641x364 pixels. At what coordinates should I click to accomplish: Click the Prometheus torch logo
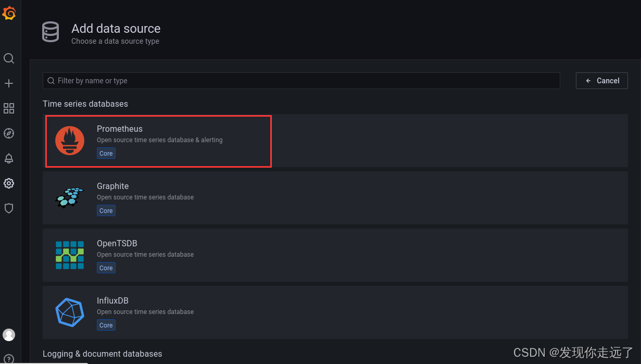pyautogui.click(x=70, y=141)
